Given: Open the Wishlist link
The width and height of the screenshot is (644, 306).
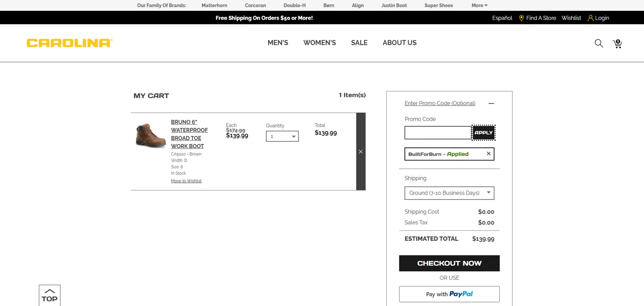Looking at the screenshot, I should click(x=571, y=18).
